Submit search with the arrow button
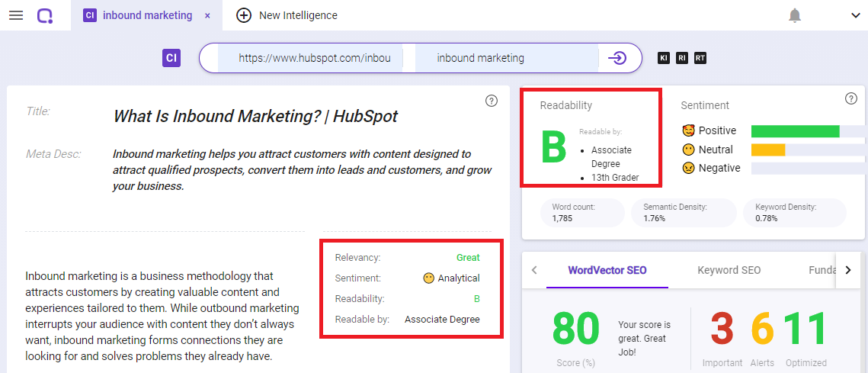This screenshot has height=373, width=868. 617,58
